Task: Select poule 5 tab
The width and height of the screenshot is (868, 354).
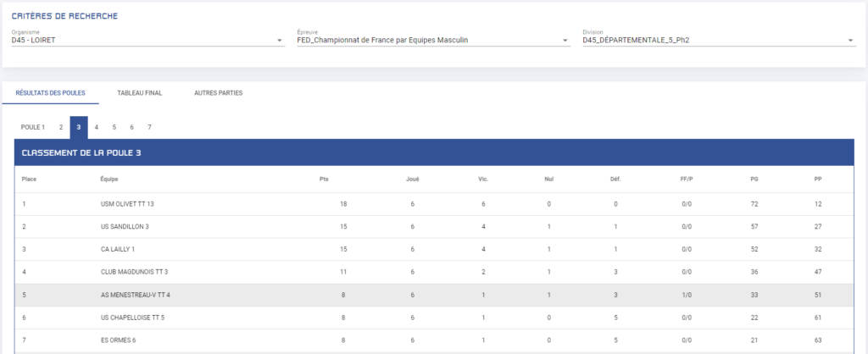Action: click(x=114, y=127)
